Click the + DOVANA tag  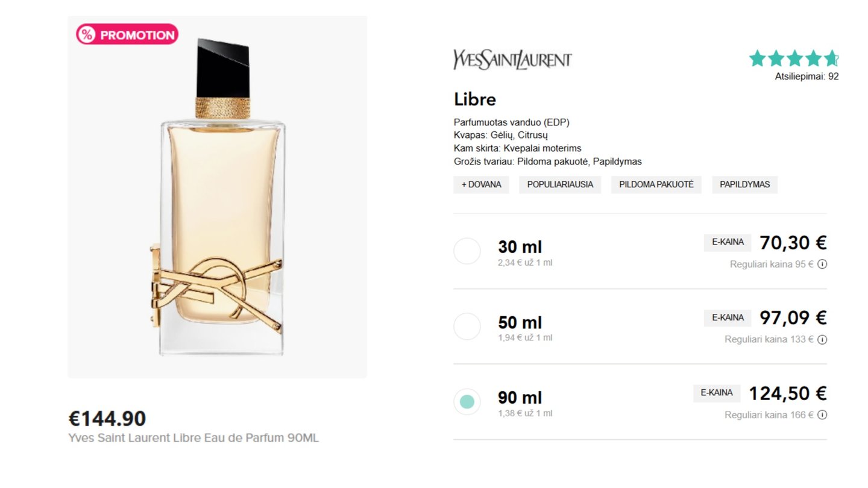482,184
